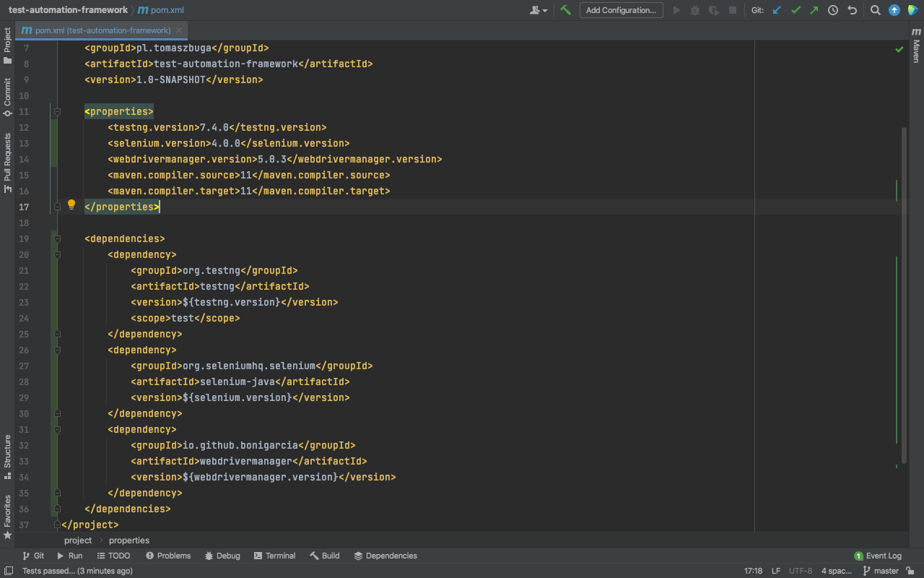Click fold marker at closing project line 37
The width and height of the screenshot is (924, 578).
57,525
